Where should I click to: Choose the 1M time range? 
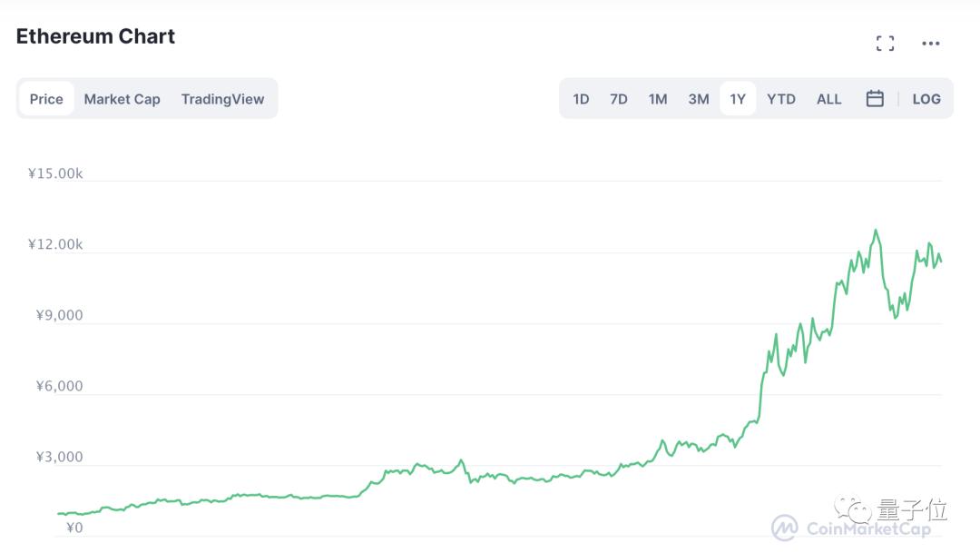tap(658, 99)
